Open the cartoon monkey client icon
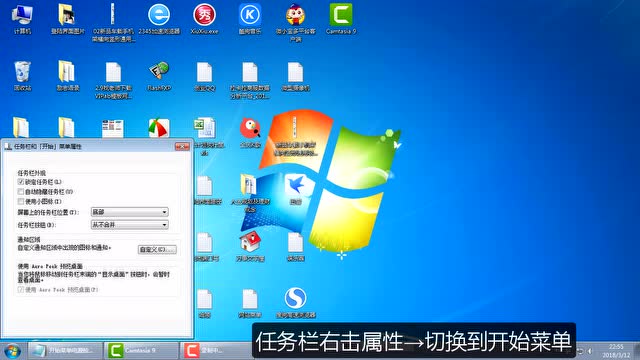This screenshot has width=640, height=360. click(x=295, y=22)
